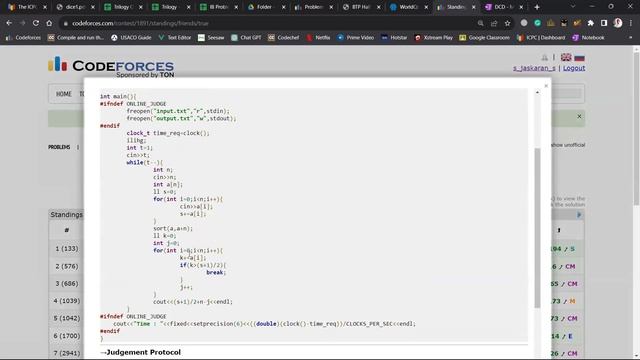640x360 pixels.
Task: Click standings row 1 (133)
Action: tap(67, 249)
